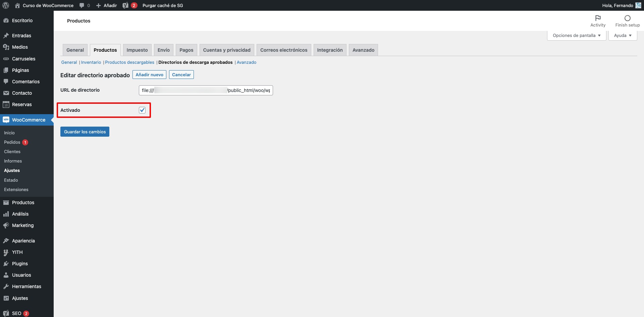Open the Yoast SEO toolbar icon
This screenshot has width=644, height=317.
pos(126,5)
